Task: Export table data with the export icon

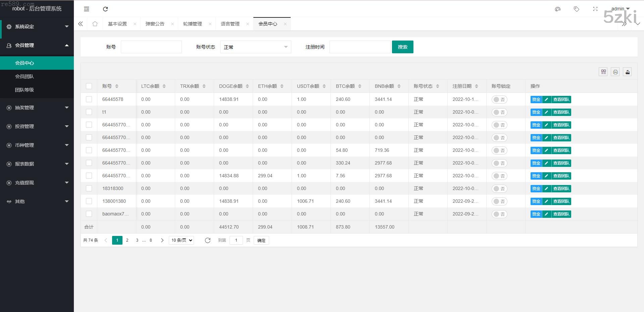Action: (x=627, y=72)
